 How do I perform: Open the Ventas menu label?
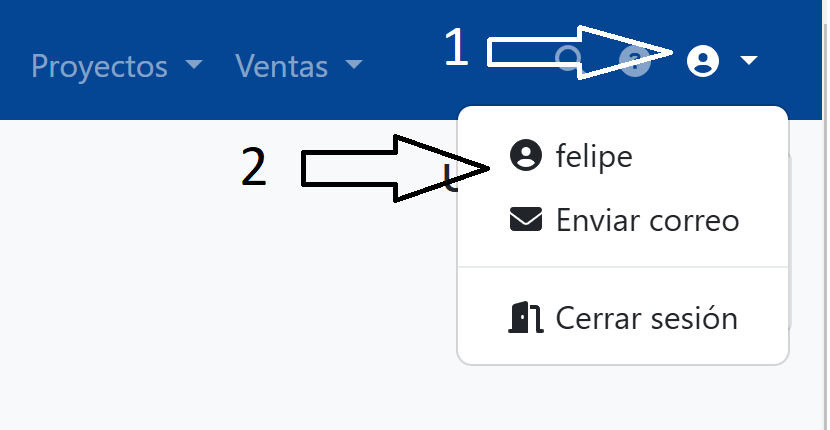point(282,66)
